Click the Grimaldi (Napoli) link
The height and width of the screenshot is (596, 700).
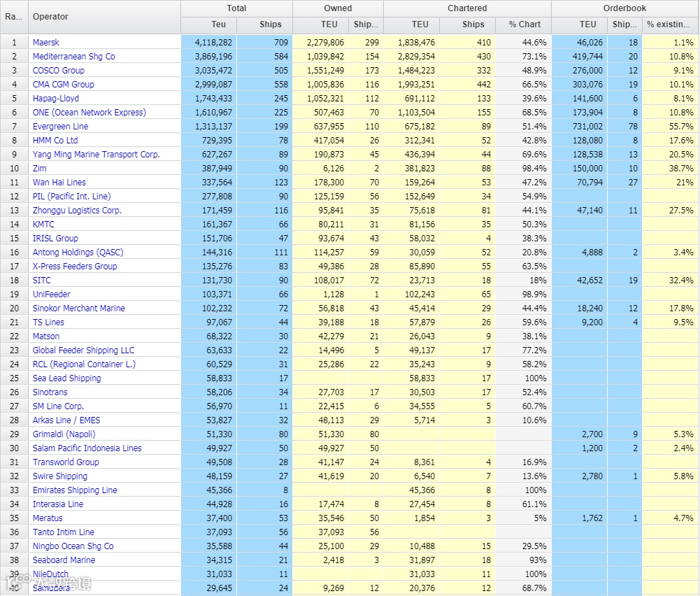click(64, 434)
